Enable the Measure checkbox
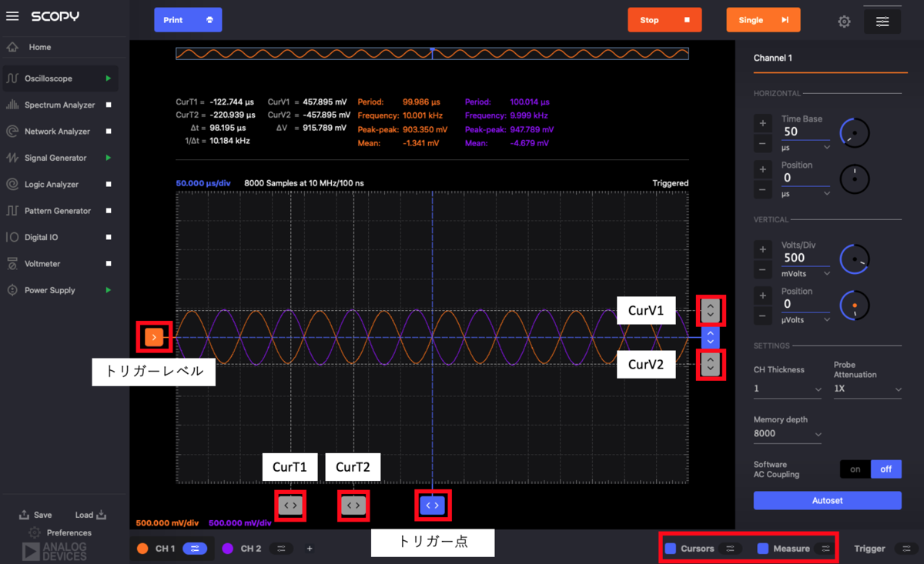Image resolution: width=924 pixels, height=564 pixels. pyautogui.click(x=762, y=549)
